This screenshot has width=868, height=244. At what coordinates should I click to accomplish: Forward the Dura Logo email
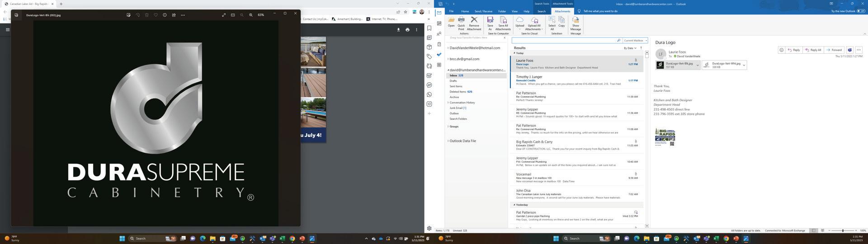pos(834,50)
